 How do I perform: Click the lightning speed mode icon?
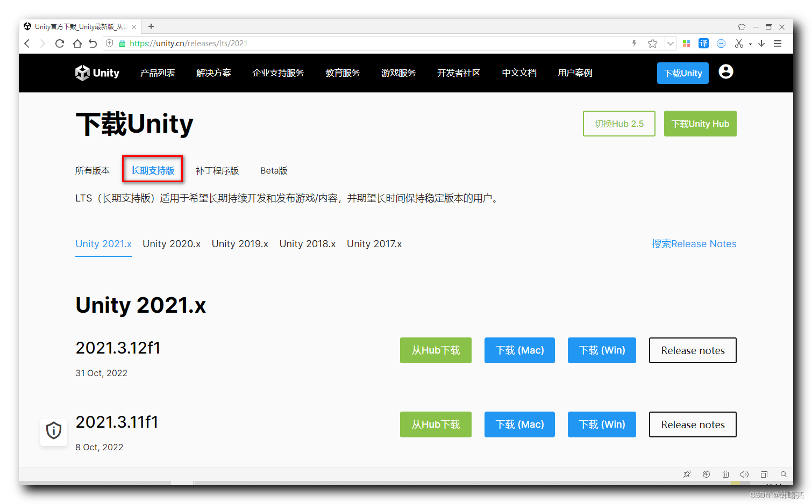pos(635,43)
